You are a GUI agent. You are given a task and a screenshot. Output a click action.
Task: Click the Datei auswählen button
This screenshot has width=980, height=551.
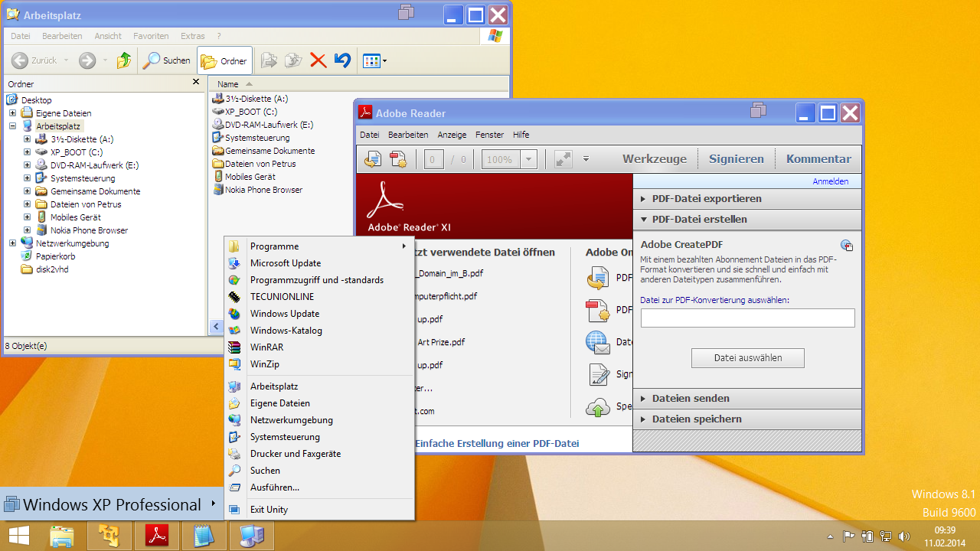pyautogui.click(x=747, y=357)
